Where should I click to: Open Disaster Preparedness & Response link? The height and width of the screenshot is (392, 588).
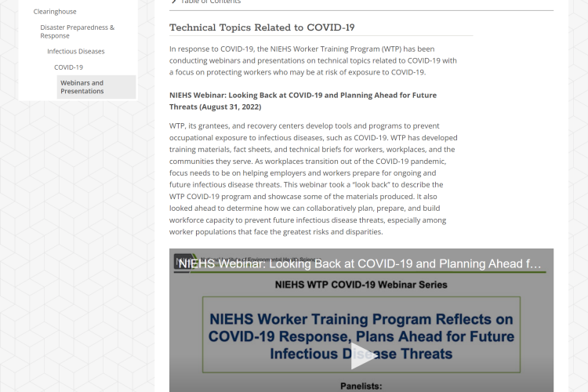point(78,31)
